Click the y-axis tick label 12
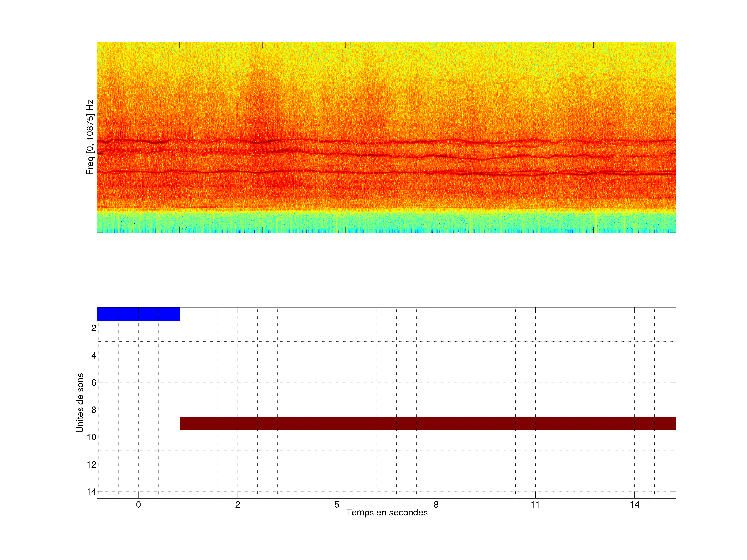 click(x=92, y=465)
